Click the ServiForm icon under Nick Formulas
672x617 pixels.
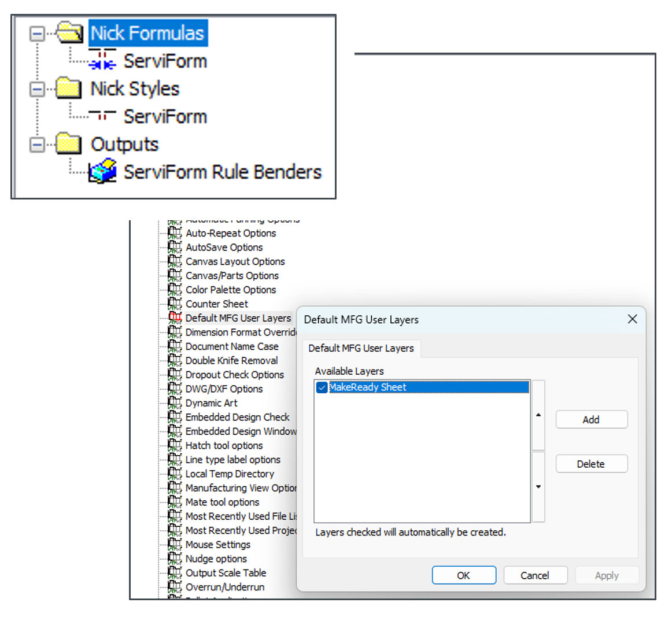[102, 61]
